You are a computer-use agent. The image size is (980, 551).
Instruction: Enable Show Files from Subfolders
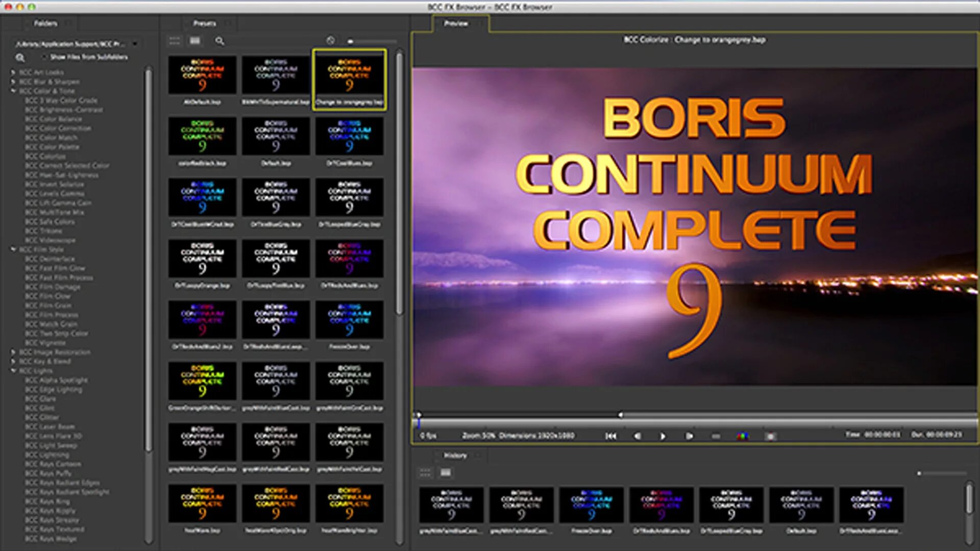pos(44,57)
